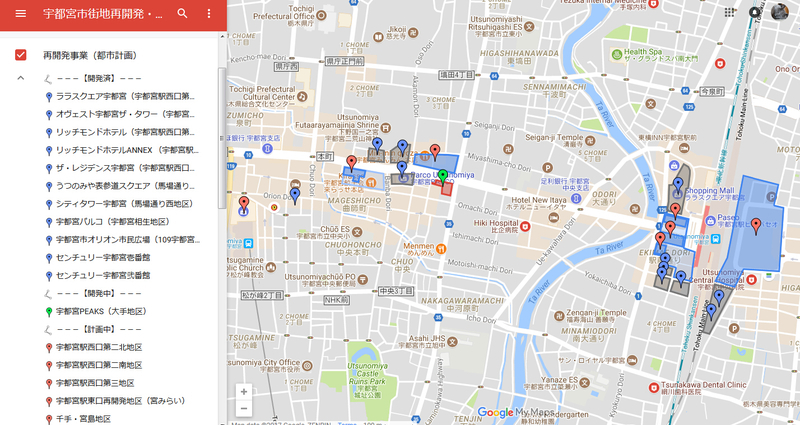Click the ーーー【開発済】ーーー heading row

(98, 79)
